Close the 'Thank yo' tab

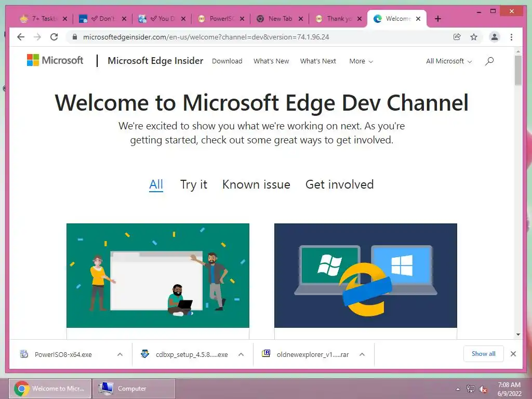[x=360, y=19]
